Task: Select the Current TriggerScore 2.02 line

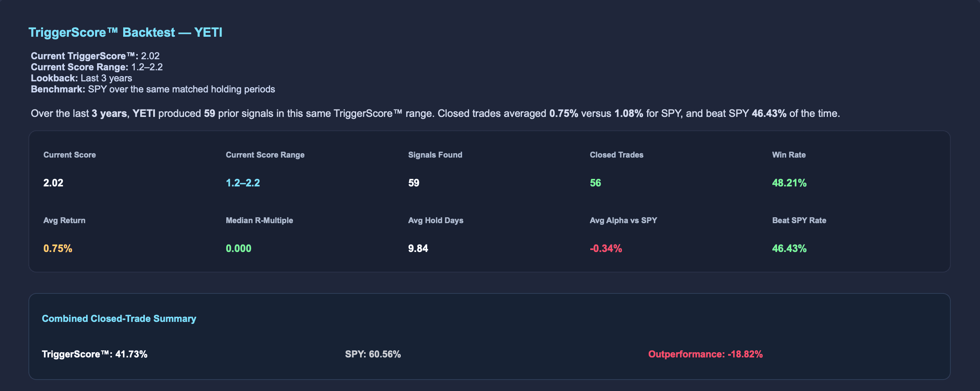Action: point(95,56)
